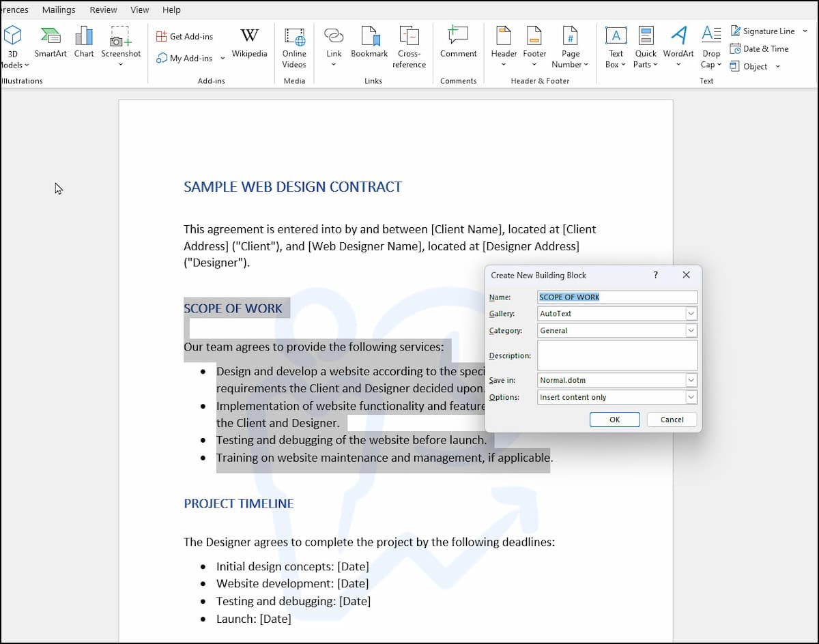Add a new Comment
The height and width of the screenshot is (644, 819).
point(458,43)
